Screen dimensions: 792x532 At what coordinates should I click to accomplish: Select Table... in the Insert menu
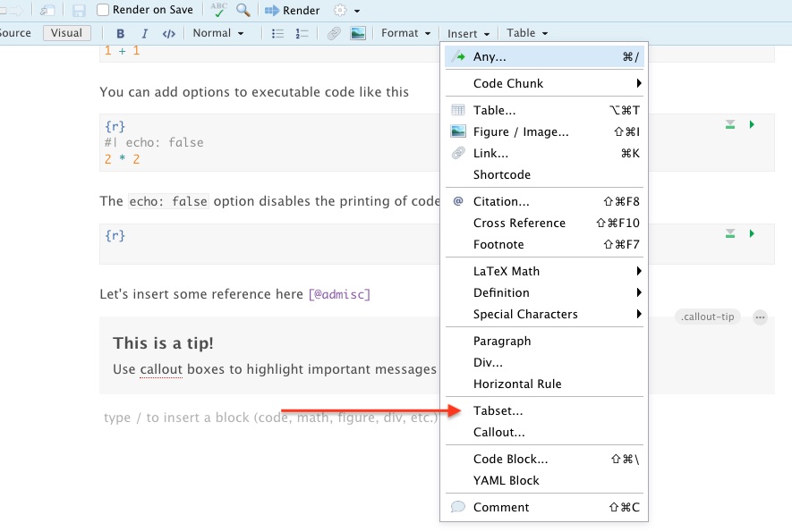pos(544,110)
